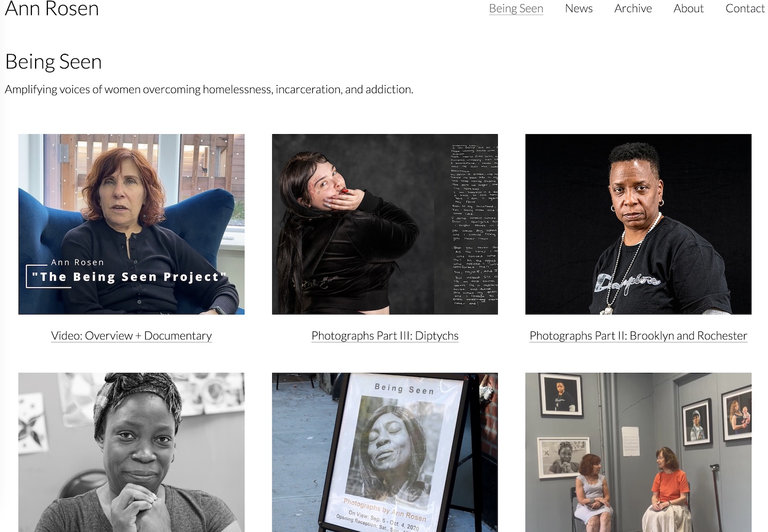Click the Being Seen sidewalk poster photo
768x532 pixels.
pyautogui.click(x=385, y=452)
